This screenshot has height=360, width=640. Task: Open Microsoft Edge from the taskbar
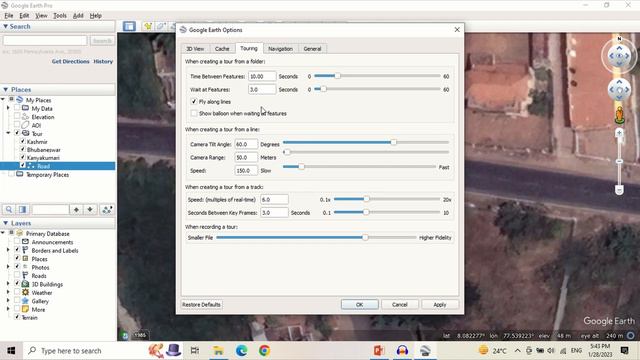[241, 351]
